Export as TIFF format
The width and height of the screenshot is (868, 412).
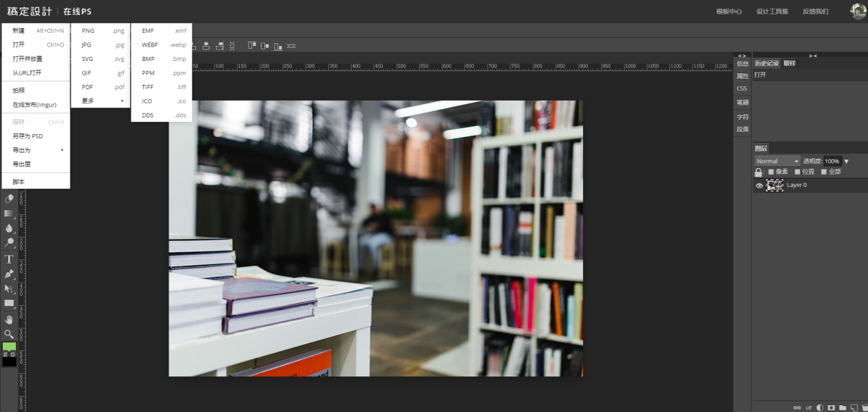tap(162, 87)
